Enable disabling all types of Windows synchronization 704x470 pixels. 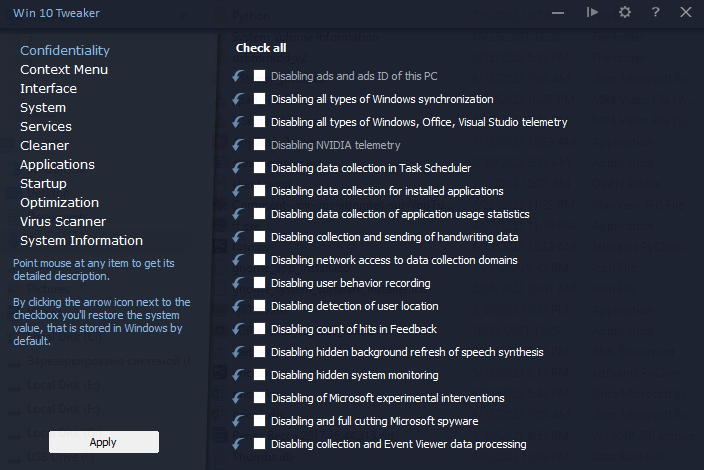click(x=260, y=99)
